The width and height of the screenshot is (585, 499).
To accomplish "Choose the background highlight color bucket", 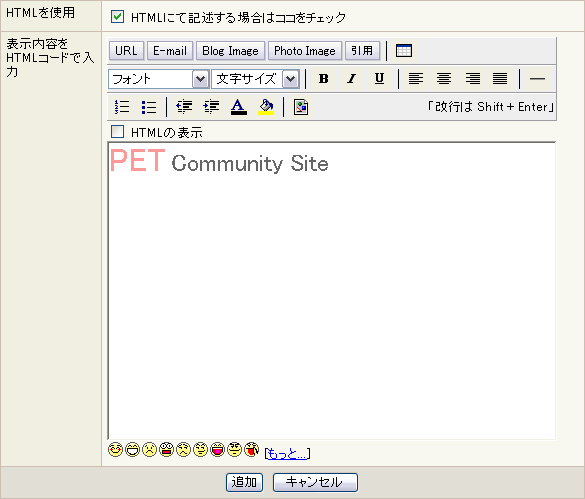I will point(266,107).
